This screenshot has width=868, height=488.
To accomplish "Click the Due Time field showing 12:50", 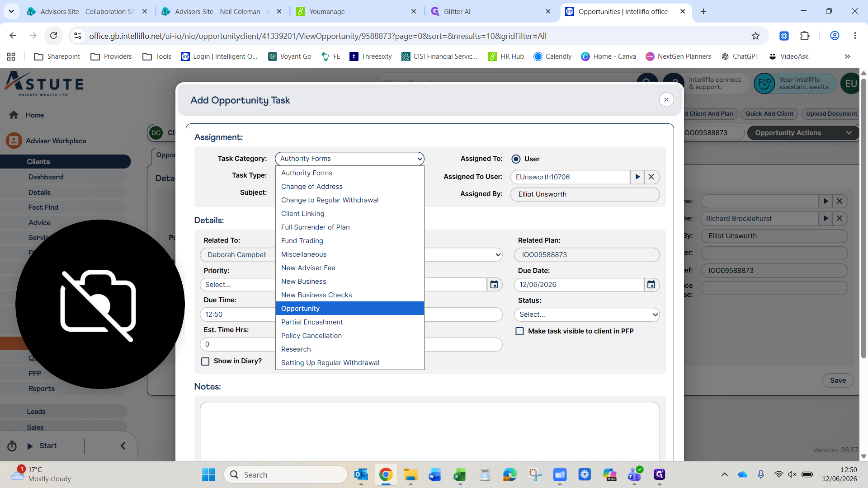I will (237, 314).
